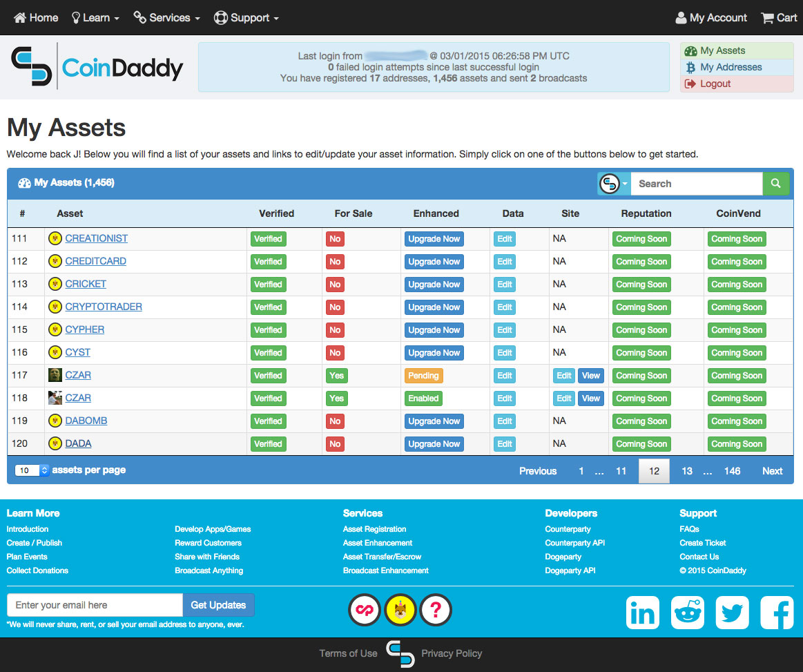Image resolution: width=803 pixels, height=672 pixels.
Task: Go to Home in top navigation
Action: click(36, 18)
